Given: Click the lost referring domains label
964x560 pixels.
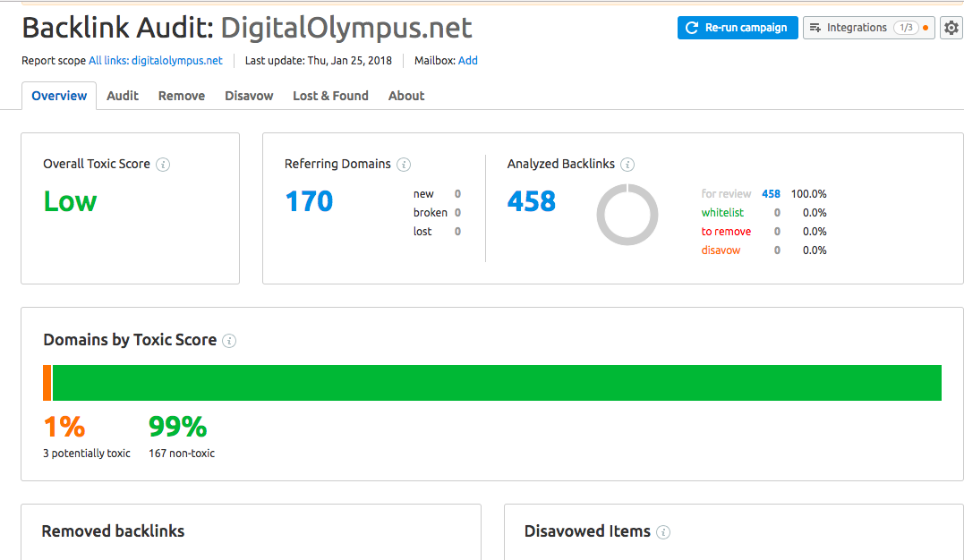Looking at the screenshot, I should 422,232.
